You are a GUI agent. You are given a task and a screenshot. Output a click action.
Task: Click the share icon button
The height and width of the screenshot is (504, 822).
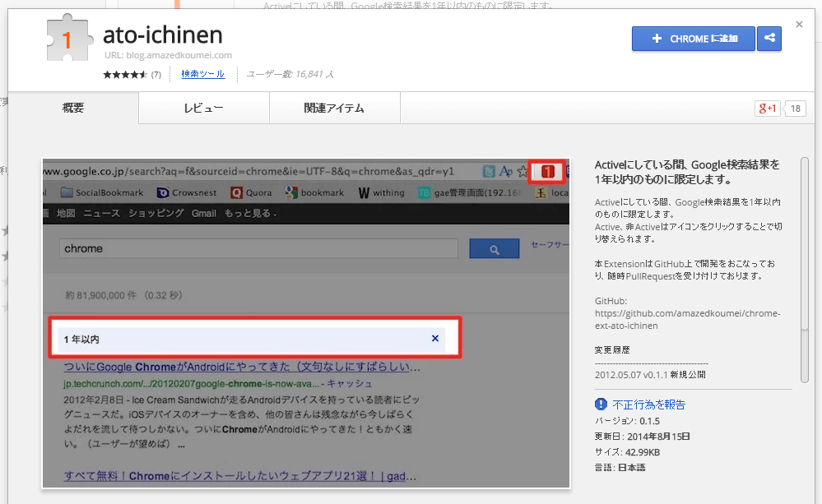769,39
